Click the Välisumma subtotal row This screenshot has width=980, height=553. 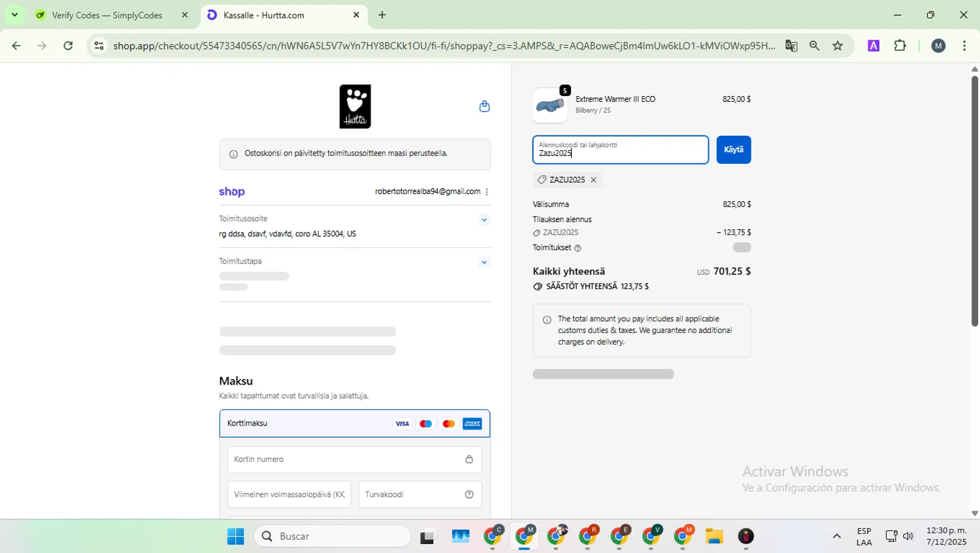(642, 204)
